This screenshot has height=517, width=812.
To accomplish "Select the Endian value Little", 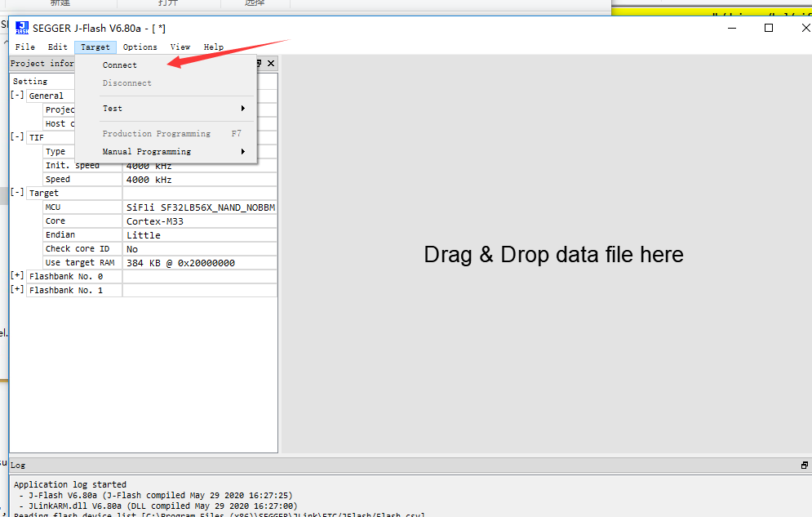I will click(200, 235).
